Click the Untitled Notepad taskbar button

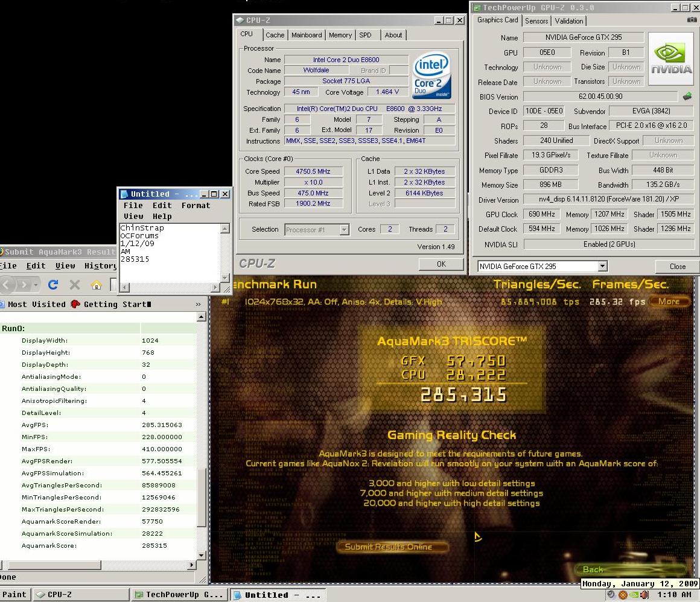(278, 595)
